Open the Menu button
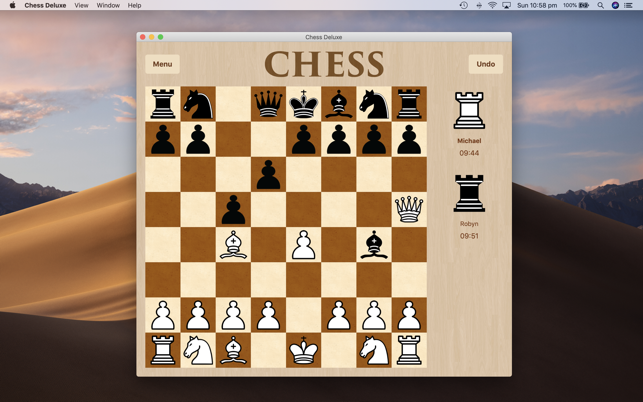The image size is (643, 402). point(162,64)
